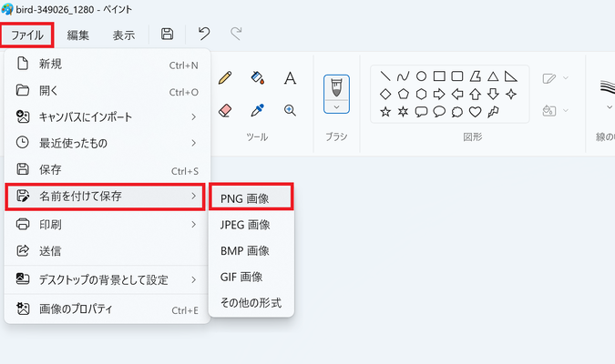
Task: Save as JPEG 画像
Action: (251, 225)
